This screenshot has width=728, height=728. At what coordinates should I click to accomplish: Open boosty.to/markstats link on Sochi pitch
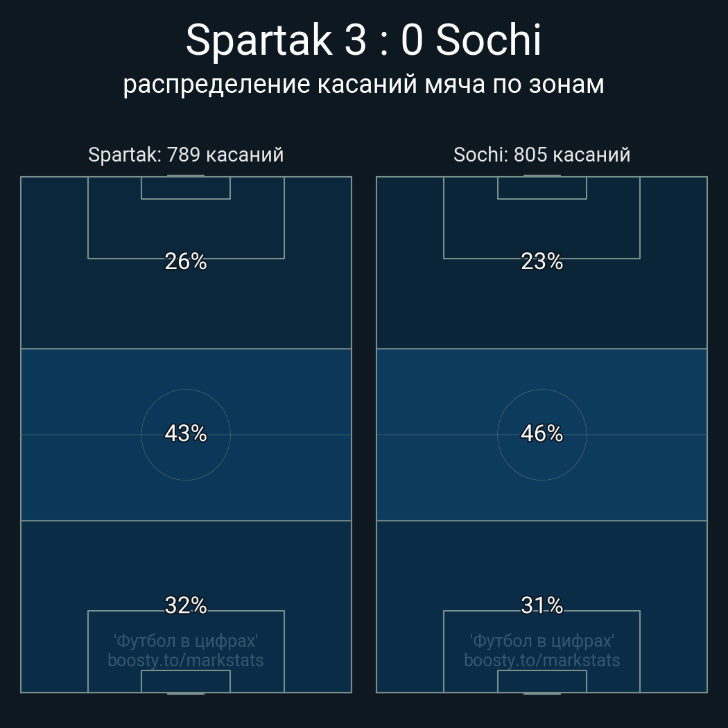541,660
